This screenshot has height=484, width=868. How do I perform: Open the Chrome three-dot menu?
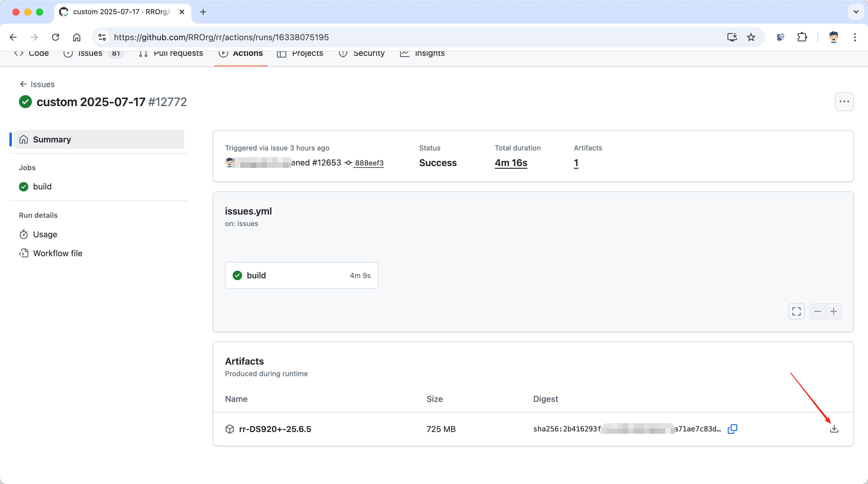click(855, 37)
